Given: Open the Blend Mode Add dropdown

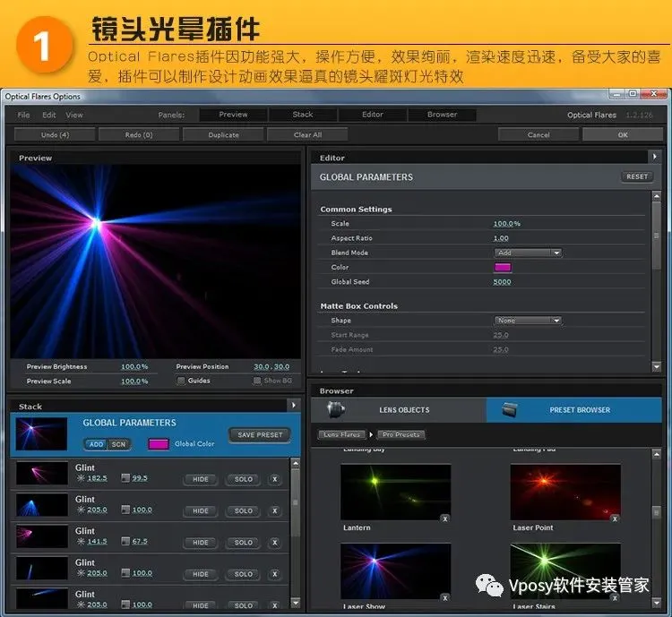Looking at the screenshot, I should pos(528,253).
